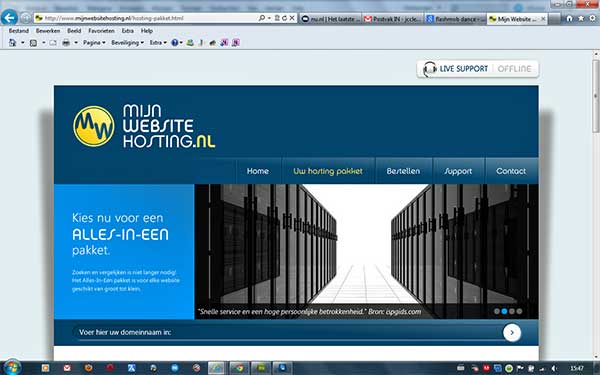Open the Bestellen page
The height and width of the screenshot is (375, 600).
(403, 171)
